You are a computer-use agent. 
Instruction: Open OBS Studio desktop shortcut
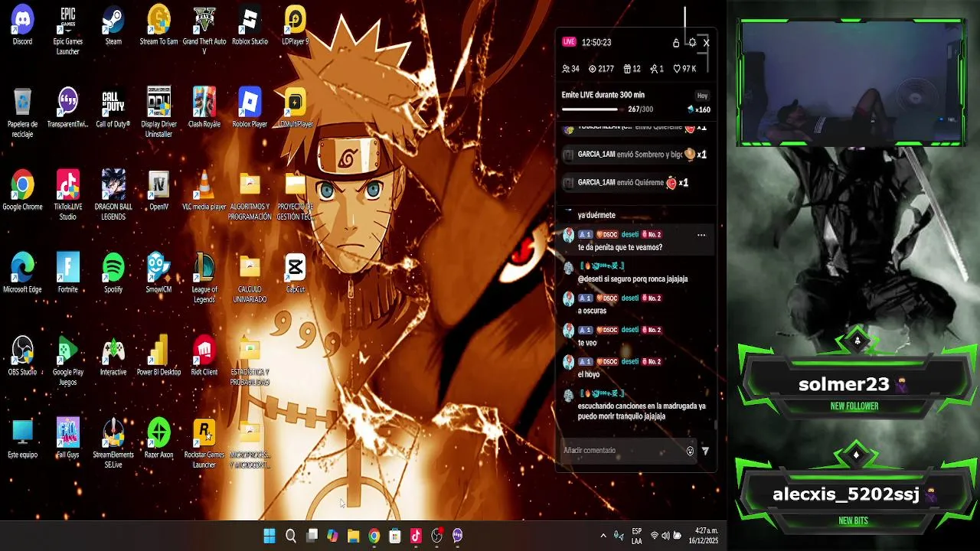pyautogui.click(x=22, y=357)
